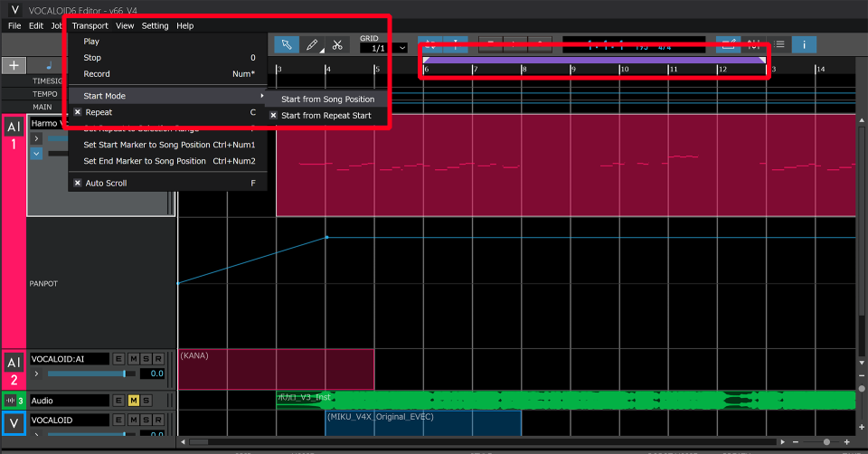Screen dimensions: 868x454
Task: Arm record on VOCALOID track
Action: [158, 420]
